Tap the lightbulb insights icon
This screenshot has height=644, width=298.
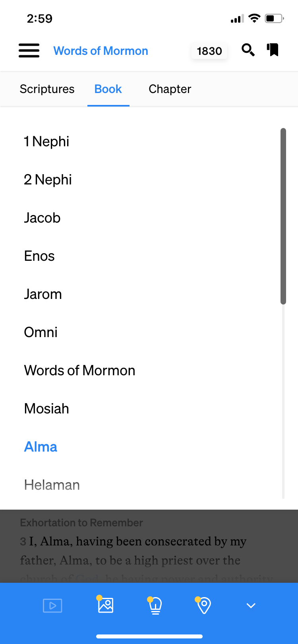point(155,605)
